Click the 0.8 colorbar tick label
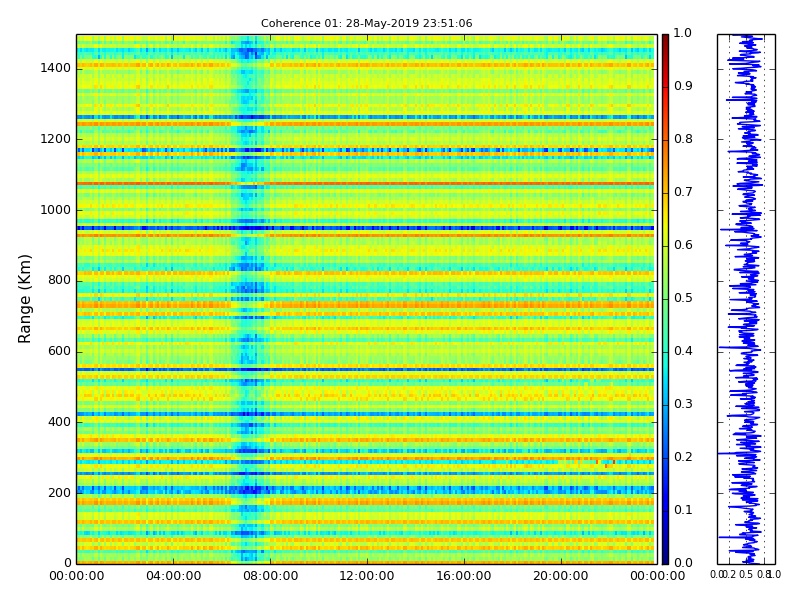 point(683,139)
